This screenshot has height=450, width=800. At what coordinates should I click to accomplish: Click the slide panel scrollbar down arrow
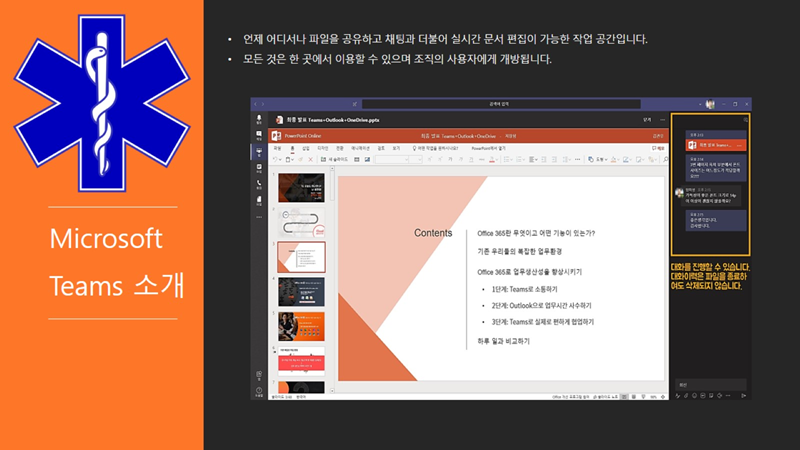coord(332,391)
